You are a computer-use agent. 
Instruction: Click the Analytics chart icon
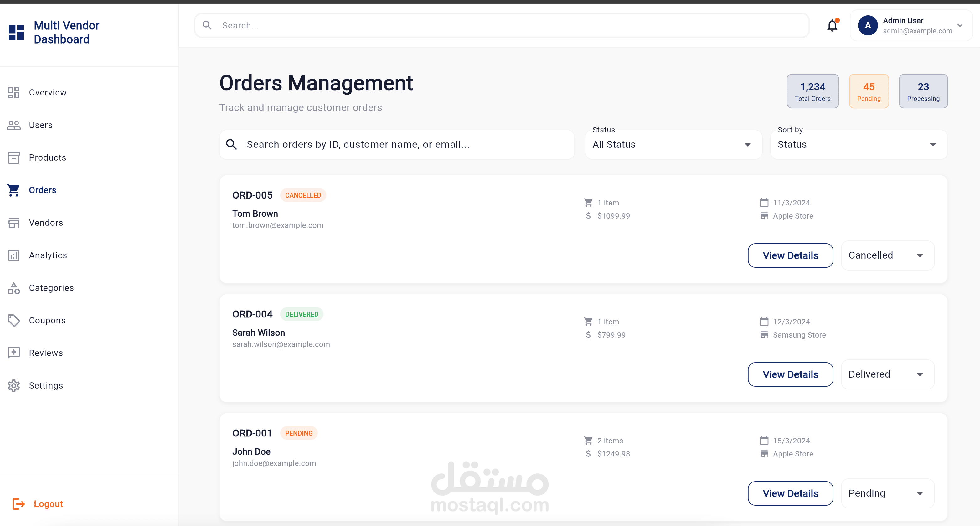click(14, 255)
